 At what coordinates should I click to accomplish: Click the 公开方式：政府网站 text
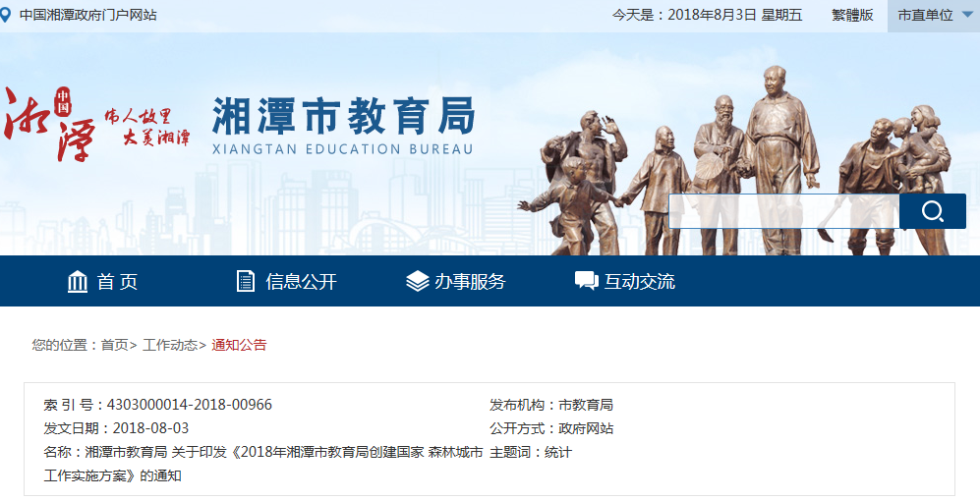click(x=551, y=428)
